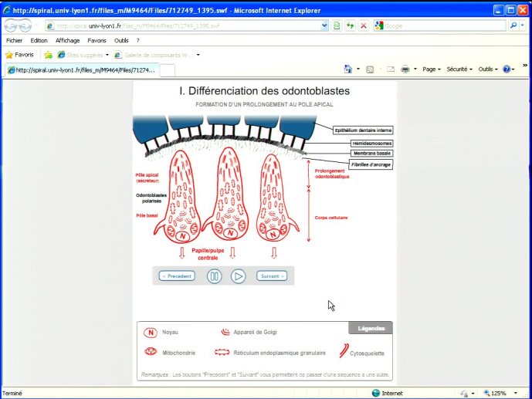Open the Affichage menu
This screenshot has width=532, height=399.
coord(67,40)
